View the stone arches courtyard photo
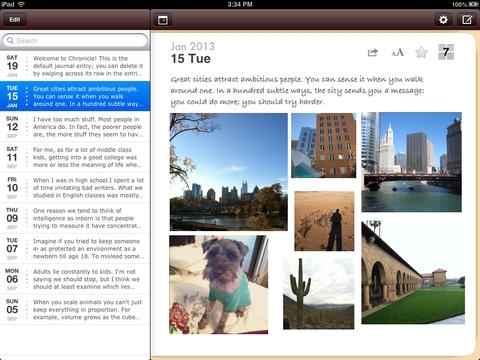The height and width of the screenshot is (360, 480). [x=413, y=272]
